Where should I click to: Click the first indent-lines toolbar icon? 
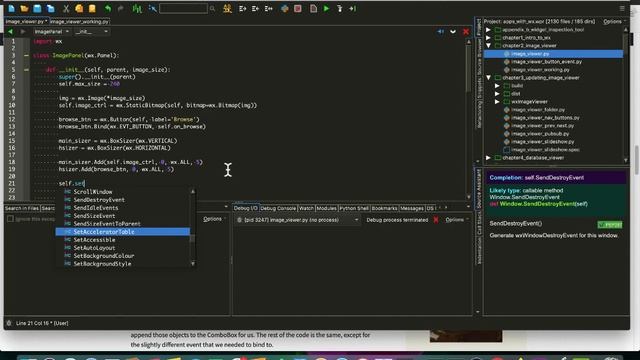(242, 8)
